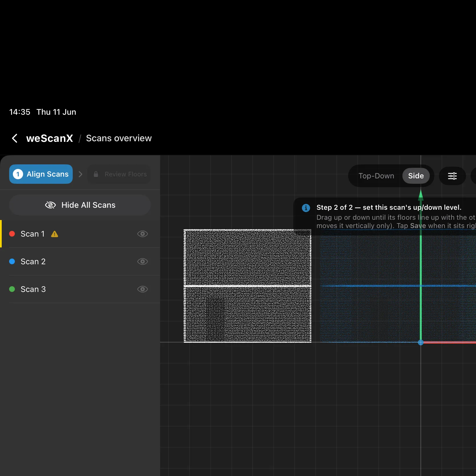
Task: Select the Scan 1 row
Action: click(80, 234)
